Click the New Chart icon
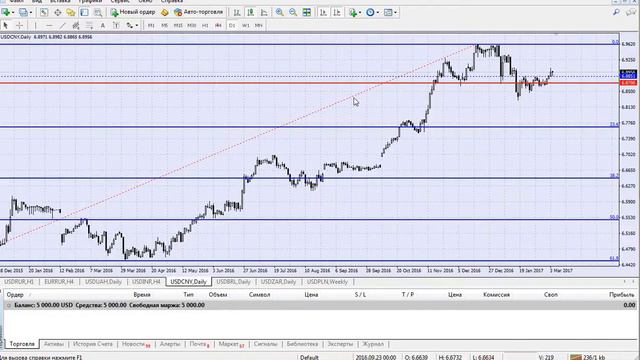Image resolution: width=640 pixels, height=360 pixels. [6, 12]
